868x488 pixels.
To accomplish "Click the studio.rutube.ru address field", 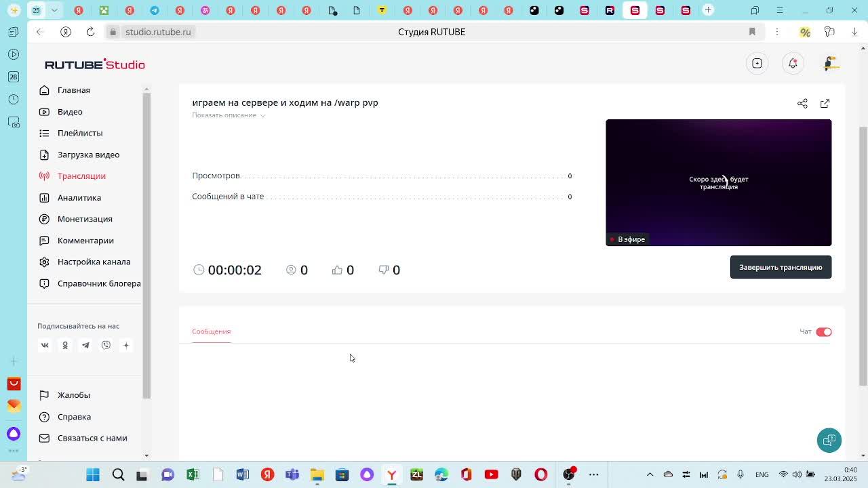I will tap(158, 32).
